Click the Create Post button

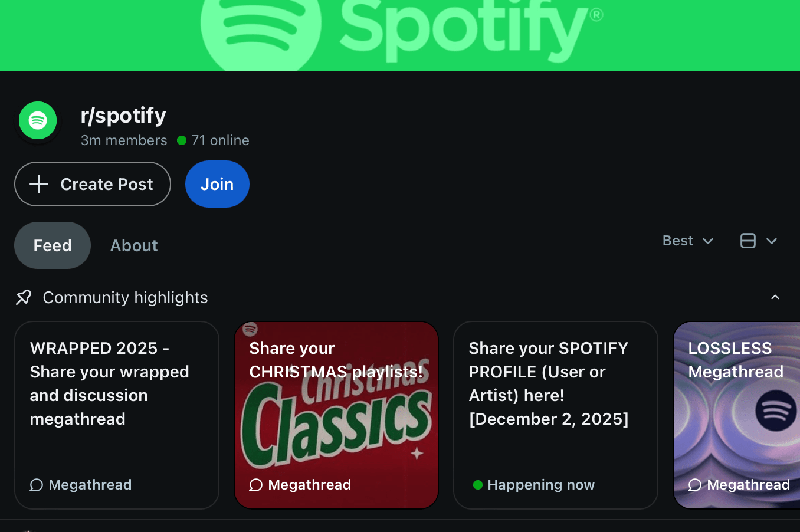pyautogui.click(x=93, y=184)
